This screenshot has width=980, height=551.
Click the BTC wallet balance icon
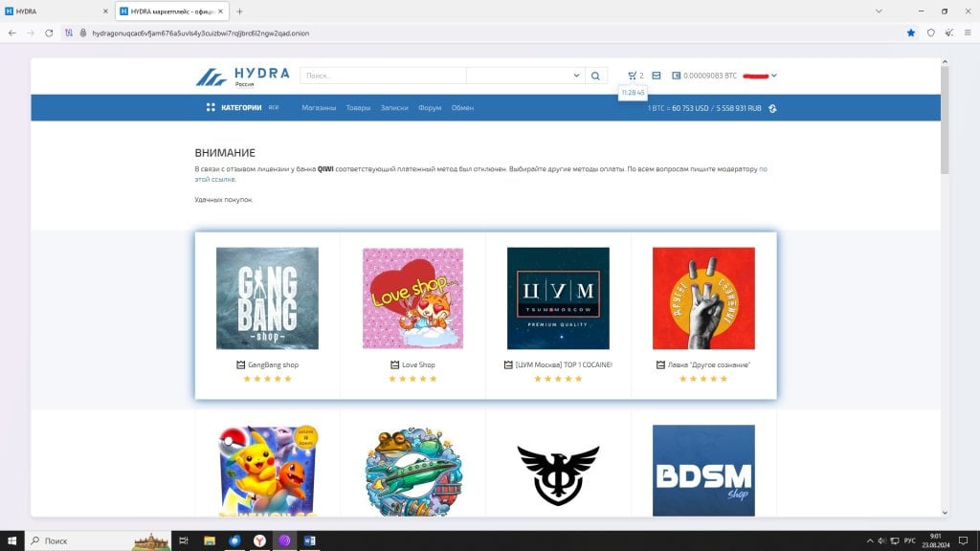(x=676, y=76)
